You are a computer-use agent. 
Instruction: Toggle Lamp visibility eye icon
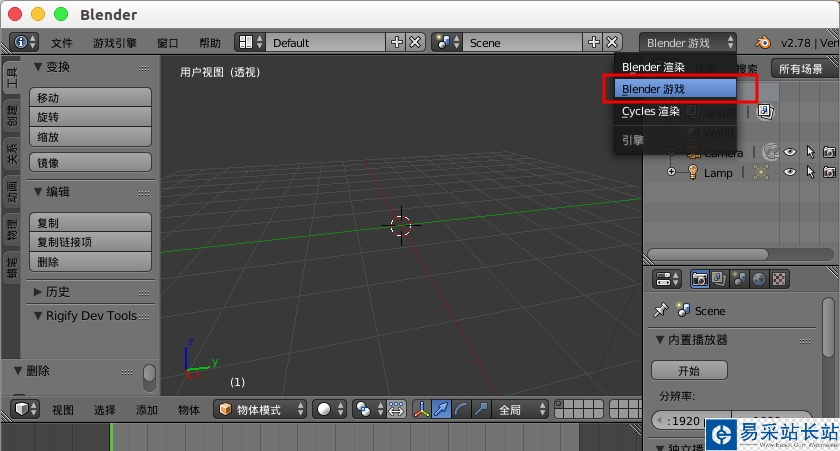[x=790, y=172]
